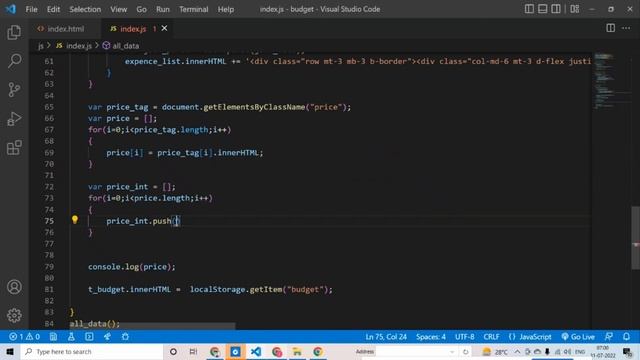
Task: Click the lightbulb quick fix icon
Action: 75,220
